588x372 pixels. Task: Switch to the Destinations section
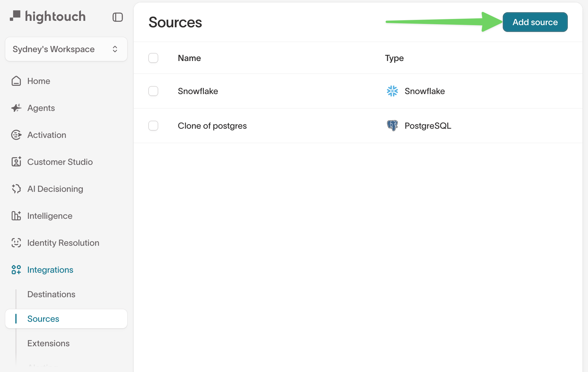click(x=51, y=294)
